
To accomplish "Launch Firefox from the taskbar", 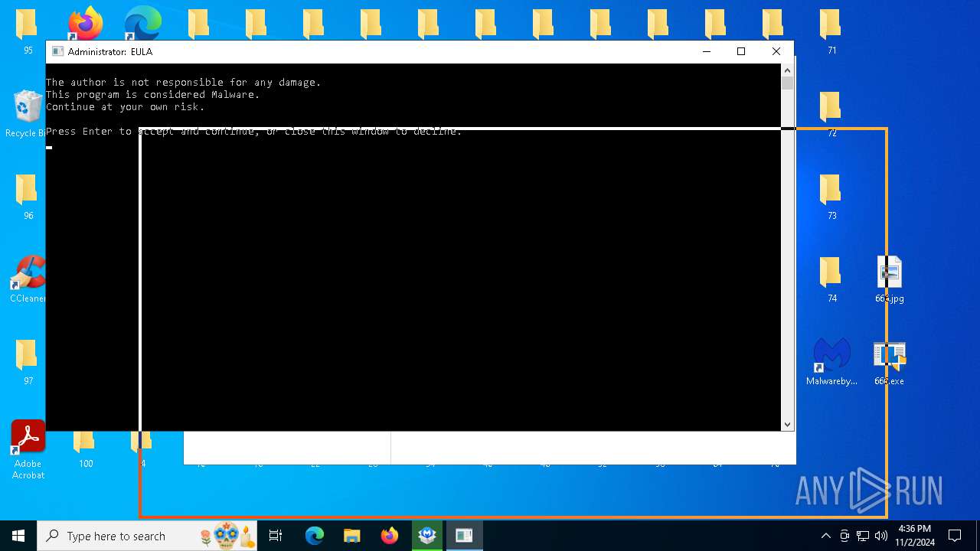I will pos(390,536).
